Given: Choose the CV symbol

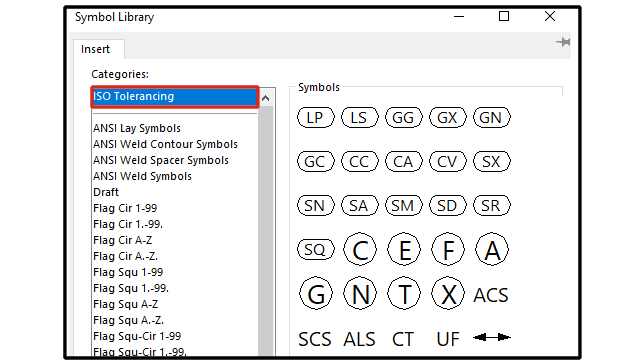Looking at the screenshot, I should [x=447, y=162].
